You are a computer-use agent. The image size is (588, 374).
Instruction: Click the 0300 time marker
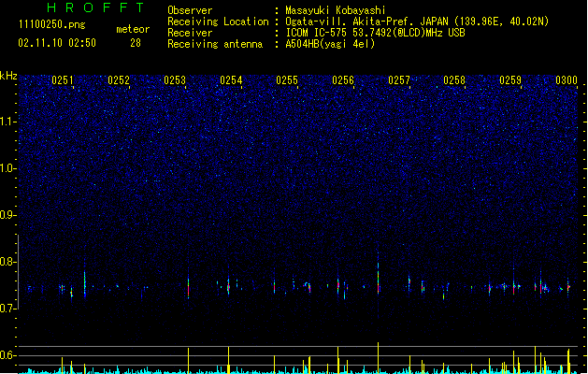click(x=566, y=80)
